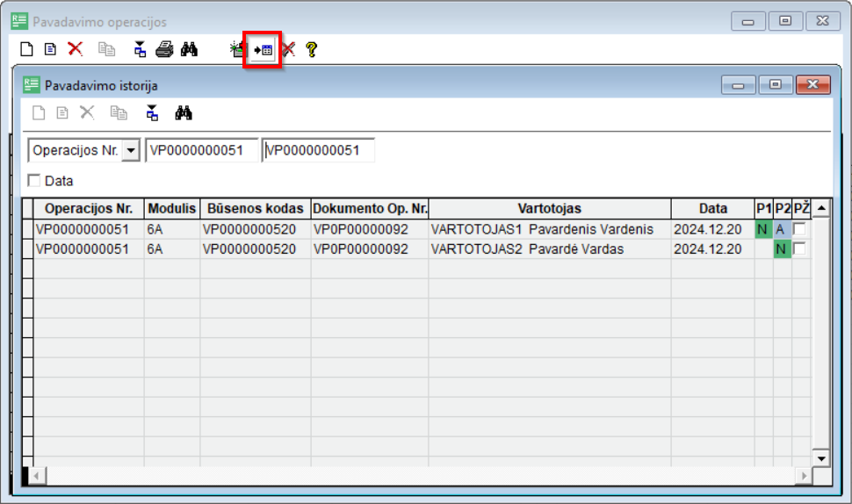Enable the Data checkbox
Screen dimensions: 852x504
35,181
